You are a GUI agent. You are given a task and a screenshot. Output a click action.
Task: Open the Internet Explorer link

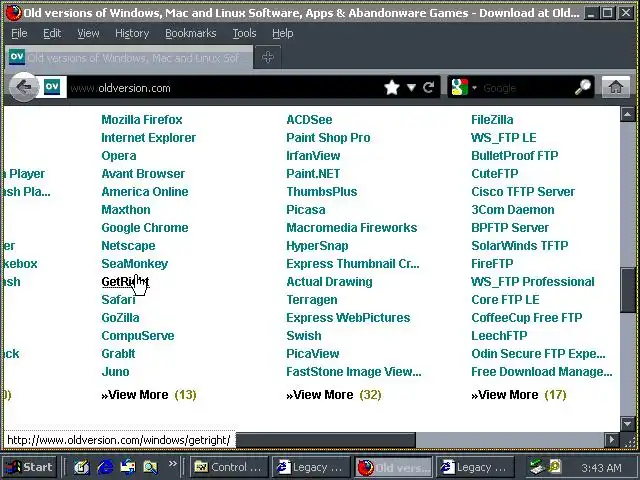click(149, 138)
